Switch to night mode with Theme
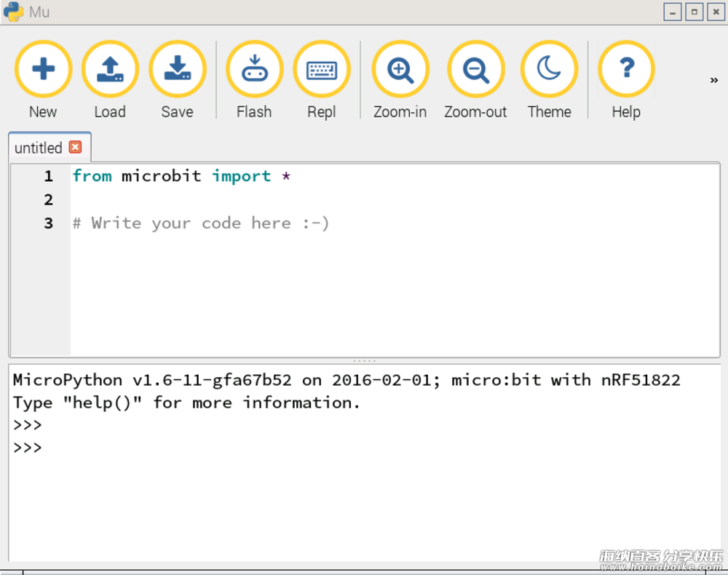 [549, 80]
